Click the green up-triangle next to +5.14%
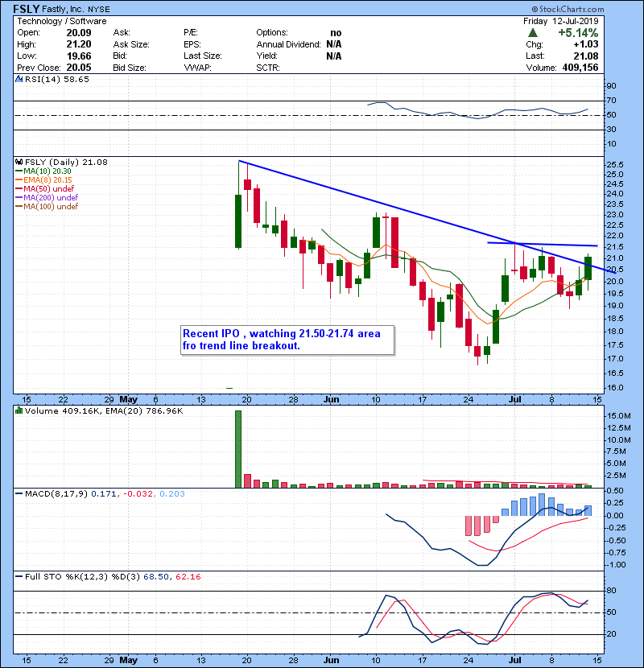 [532, 33]
